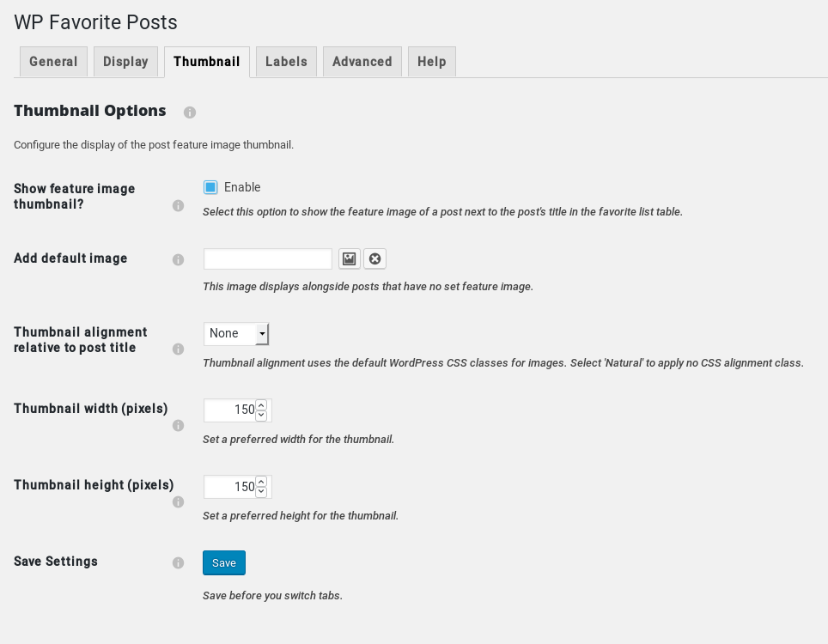Click the 'Show feature image thumbnail?' label
The image size is (828, 644).
click(75, 197)
